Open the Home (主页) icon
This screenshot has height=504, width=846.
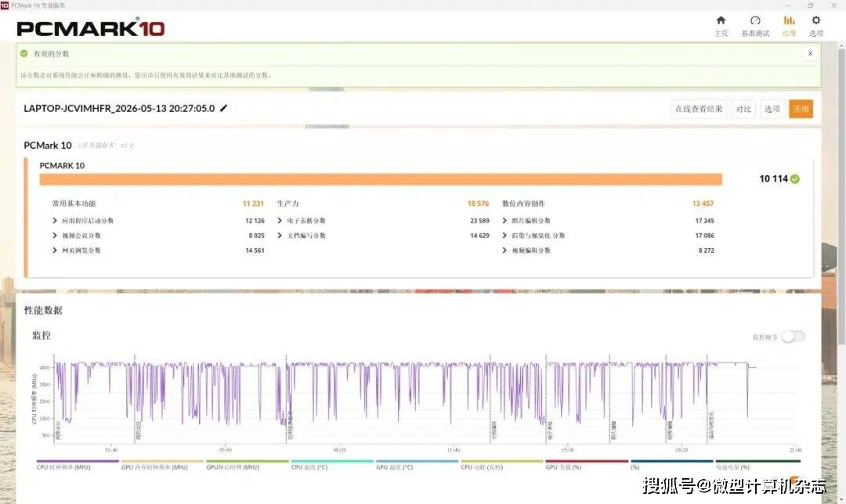pyautogui.click(x=721, y=20)
